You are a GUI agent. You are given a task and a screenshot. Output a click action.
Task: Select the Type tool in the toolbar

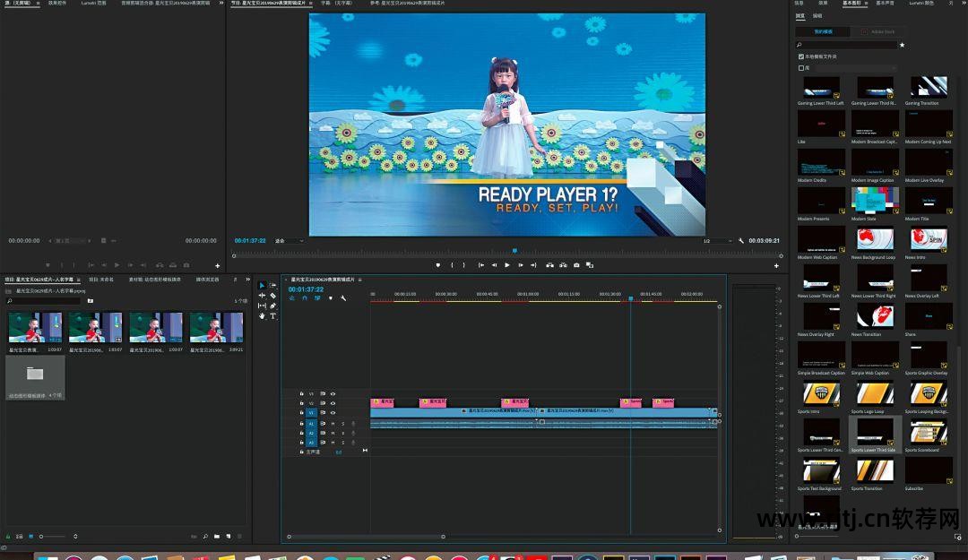(272, 315)
